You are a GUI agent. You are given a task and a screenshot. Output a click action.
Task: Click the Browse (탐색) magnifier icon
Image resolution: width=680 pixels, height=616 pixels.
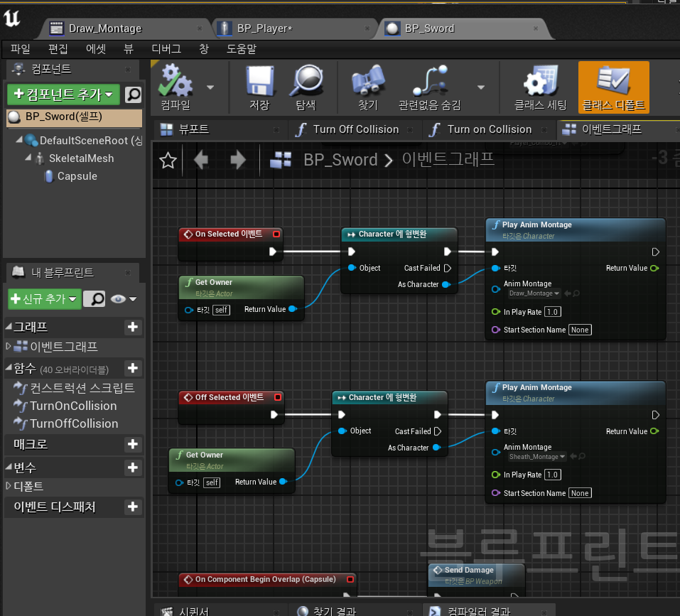click(x=306, y=87)
